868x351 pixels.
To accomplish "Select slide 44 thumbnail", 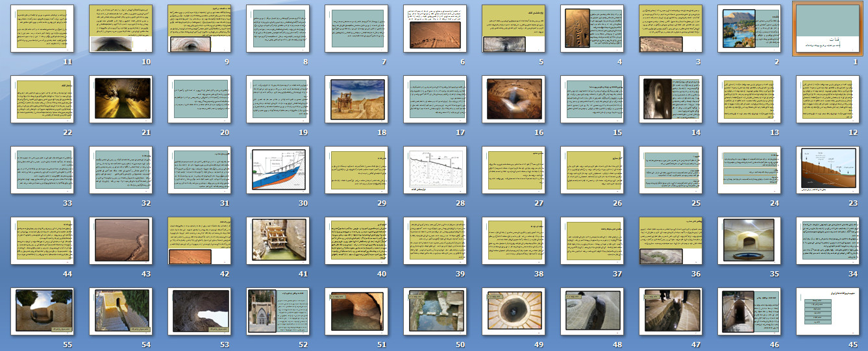I will [x=42, y=241].
